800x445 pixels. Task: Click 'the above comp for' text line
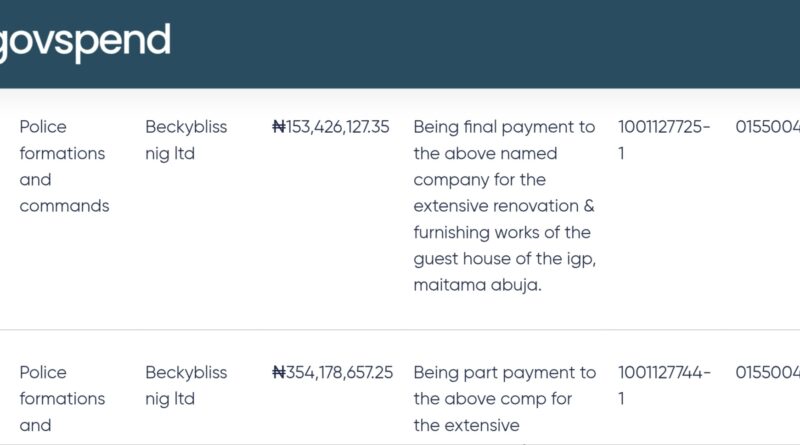492,398
